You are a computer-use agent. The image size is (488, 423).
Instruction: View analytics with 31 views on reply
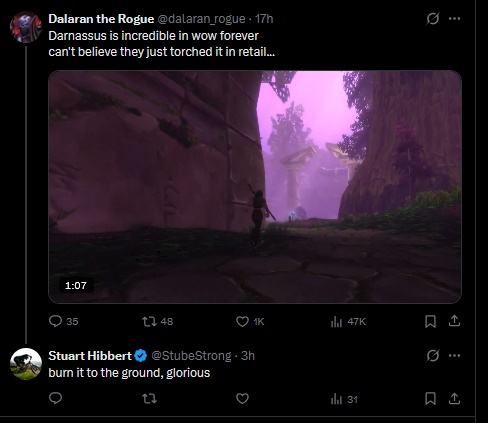pos(344,399)
